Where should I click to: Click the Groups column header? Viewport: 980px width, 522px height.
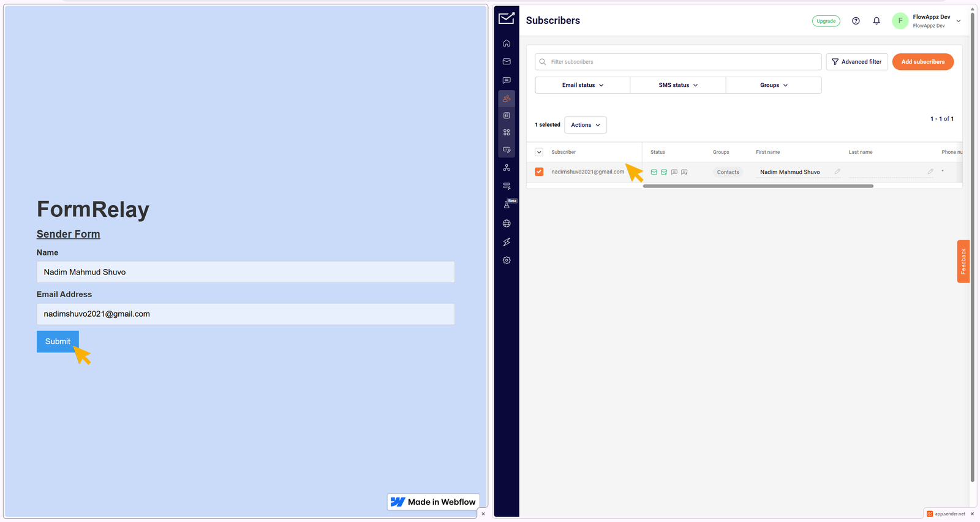(721, 152)
